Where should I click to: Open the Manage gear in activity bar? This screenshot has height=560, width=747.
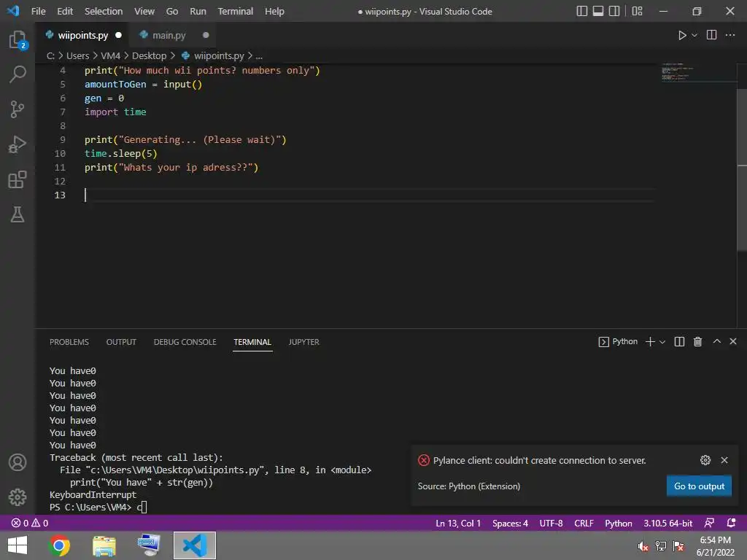click(x=18, y=497)
